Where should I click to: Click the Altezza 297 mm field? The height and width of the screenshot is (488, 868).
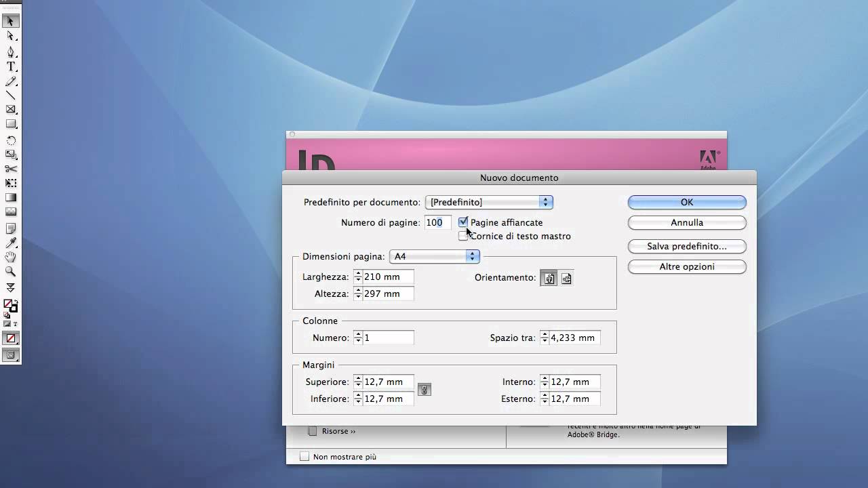tap(389, 293)
